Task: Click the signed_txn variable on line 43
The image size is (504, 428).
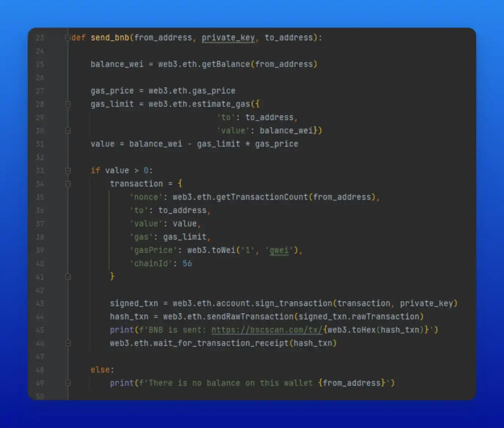Action: tap(134, 304)
